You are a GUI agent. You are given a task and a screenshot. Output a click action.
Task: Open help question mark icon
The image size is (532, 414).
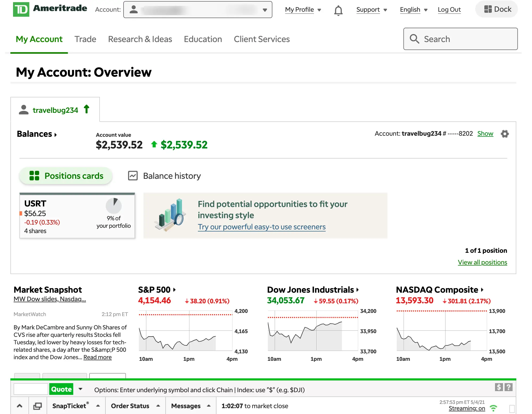[x=508, y=387]
